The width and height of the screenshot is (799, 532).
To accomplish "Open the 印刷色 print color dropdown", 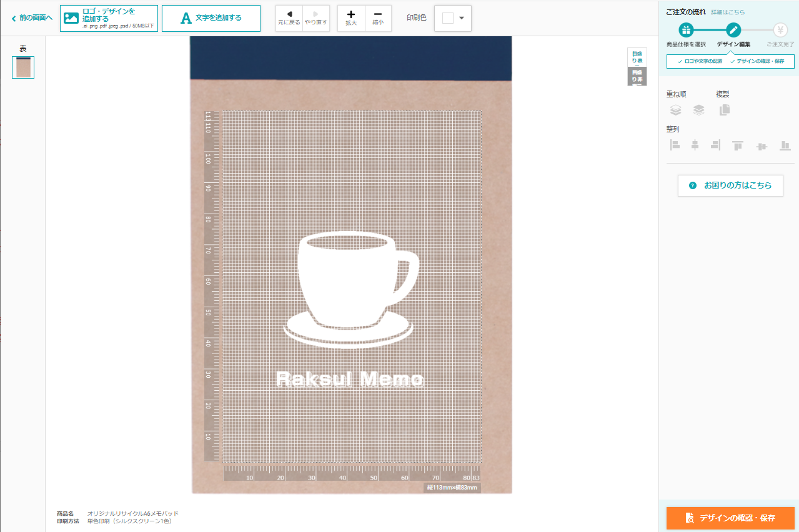I will tap(453, 18).
